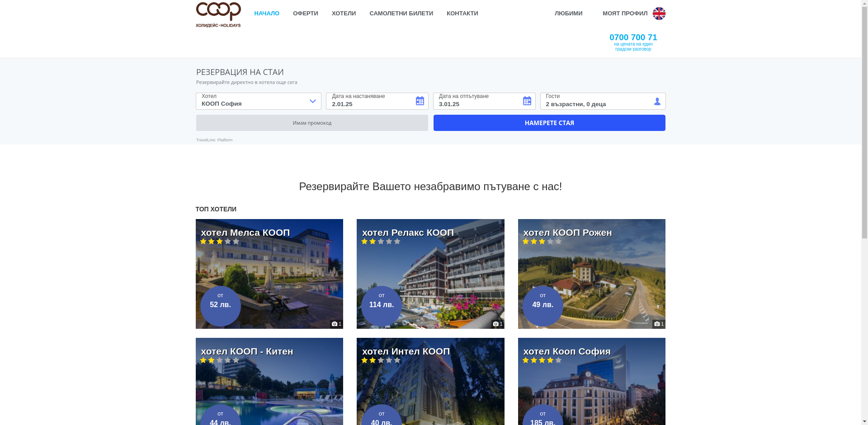Viewport: 868px width, 425px height.
Task: Open the МОЯТ ПРОФИЛ menu item
Action: coord(625,14)
